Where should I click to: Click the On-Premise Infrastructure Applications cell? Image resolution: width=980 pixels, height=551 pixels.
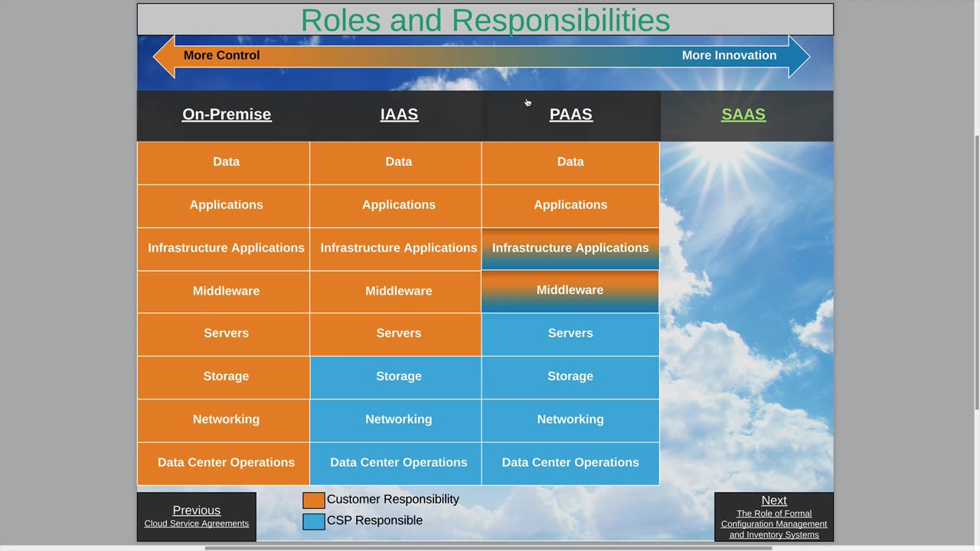pyautogui.click(x=224, y=248)
